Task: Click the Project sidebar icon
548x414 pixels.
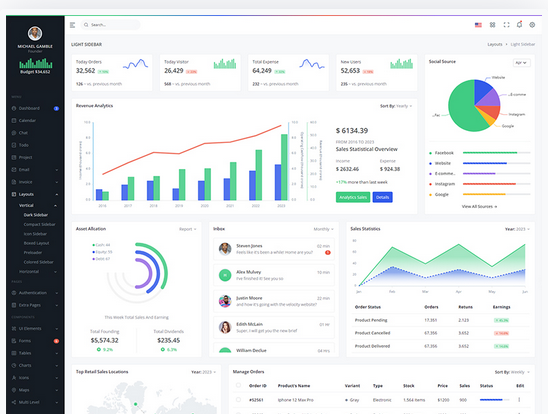Action: pos(14,157)
